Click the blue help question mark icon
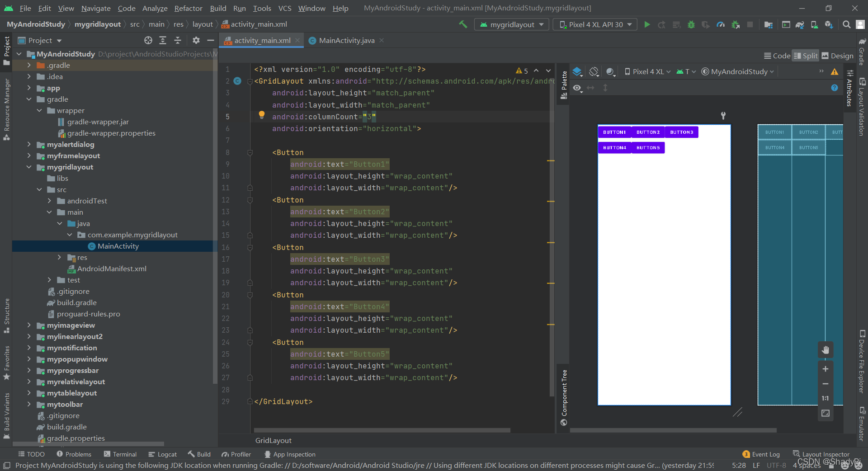Viewport: 868px width, 471px height. [x=835, y=88]
